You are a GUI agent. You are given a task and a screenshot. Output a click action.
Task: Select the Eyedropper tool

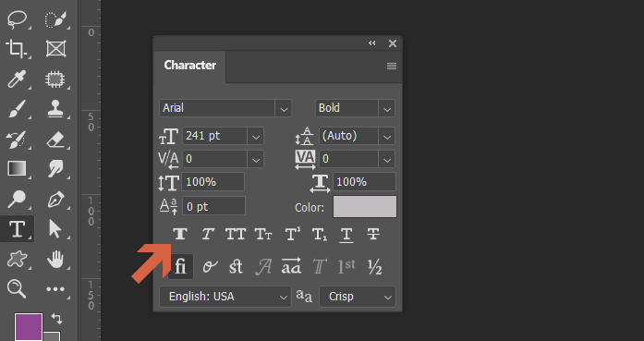(17, 79)
